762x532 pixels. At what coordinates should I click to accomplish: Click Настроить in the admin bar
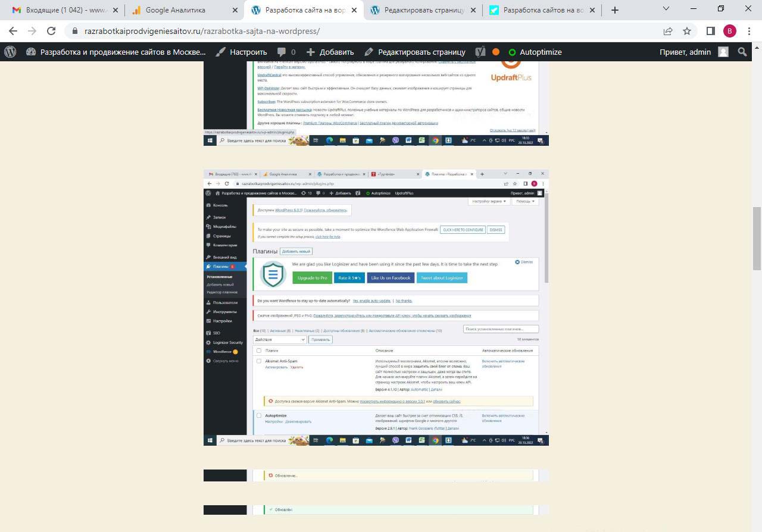pos(241,52)
